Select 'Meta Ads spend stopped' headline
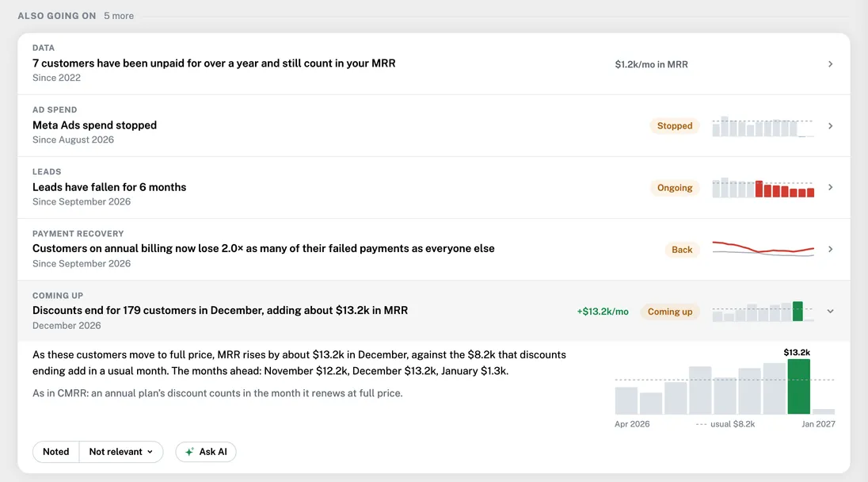 (x=95, y=125)
